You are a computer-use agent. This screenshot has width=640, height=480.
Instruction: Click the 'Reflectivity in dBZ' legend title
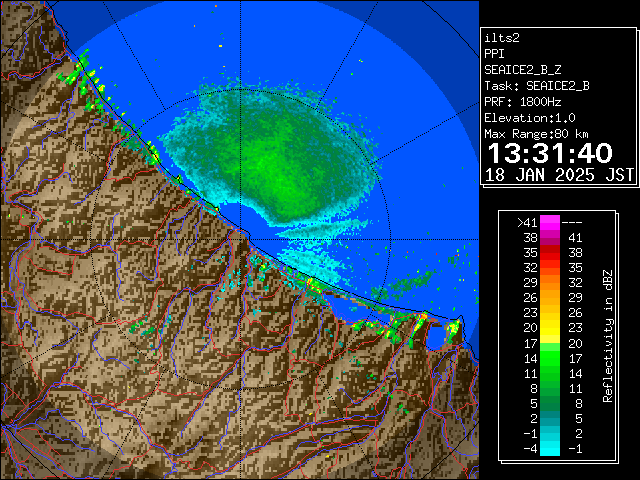(x=608, y=336)
